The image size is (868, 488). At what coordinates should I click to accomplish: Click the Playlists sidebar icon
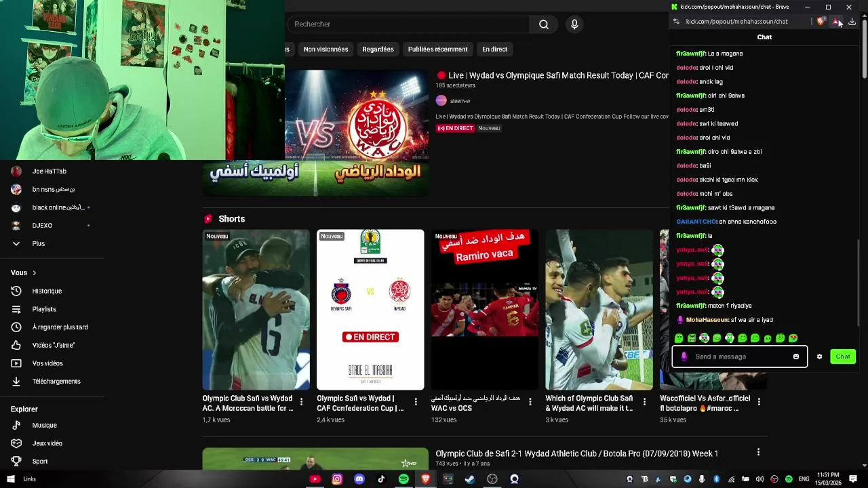tap(16, 309)
